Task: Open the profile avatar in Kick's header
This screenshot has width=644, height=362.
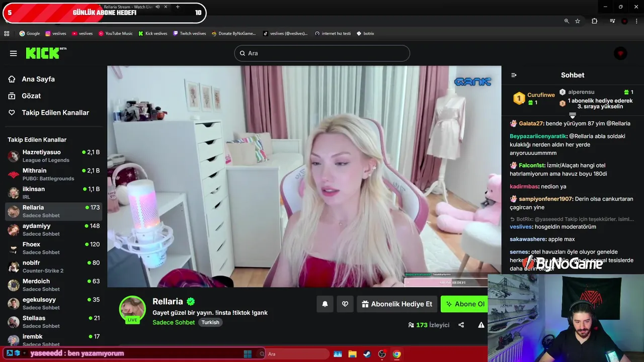Action: [x=620, y=53]
